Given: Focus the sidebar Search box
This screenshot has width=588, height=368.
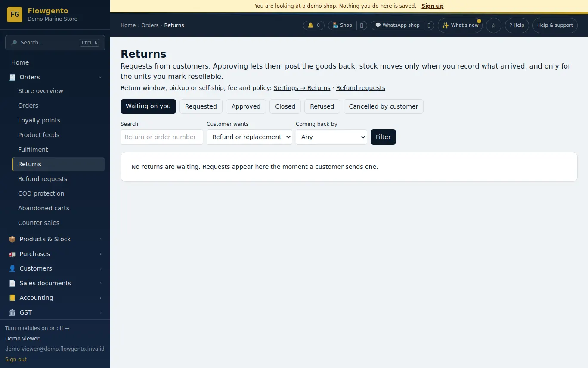Looking at the screenshot, I should click(x=55, y=43).
